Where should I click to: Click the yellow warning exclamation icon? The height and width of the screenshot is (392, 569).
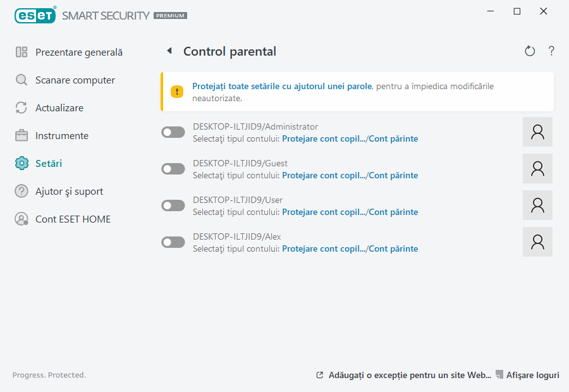[175, 91]
